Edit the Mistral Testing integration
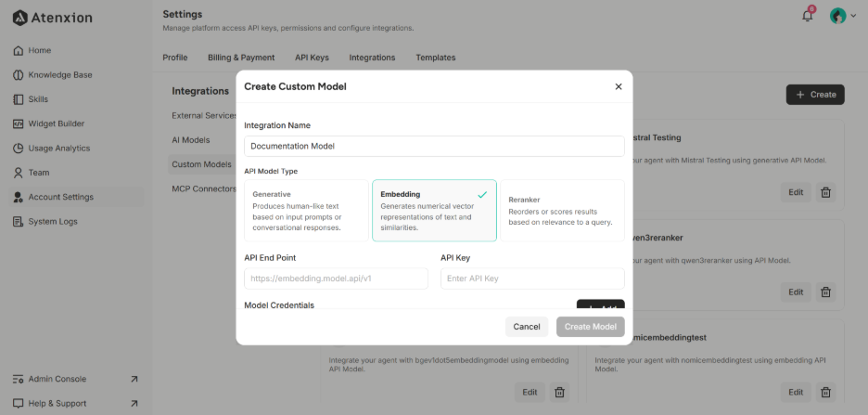This screenshot has width=868, height=415. point(796,192)
